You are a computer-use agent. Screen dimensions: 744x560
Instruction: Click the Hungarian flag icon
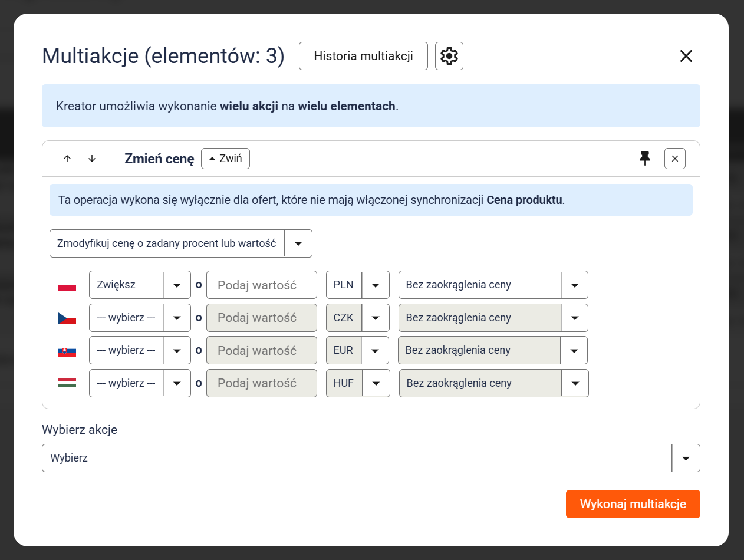[67, 383]
